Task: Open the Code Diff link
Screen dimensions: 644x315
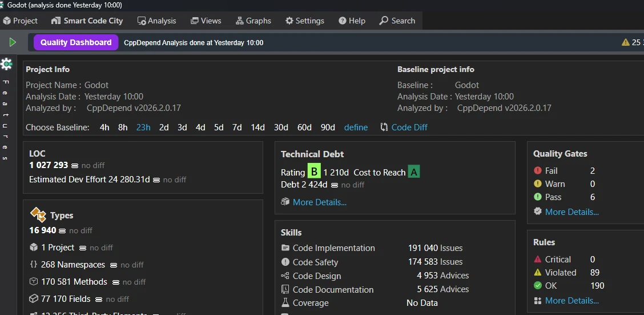Action: 409,127
